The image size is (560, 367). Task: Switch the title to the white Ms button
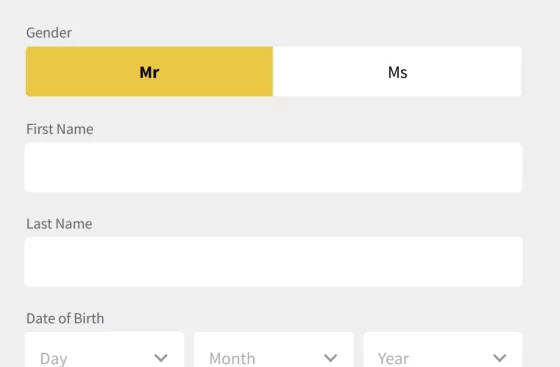coord(398,71)
